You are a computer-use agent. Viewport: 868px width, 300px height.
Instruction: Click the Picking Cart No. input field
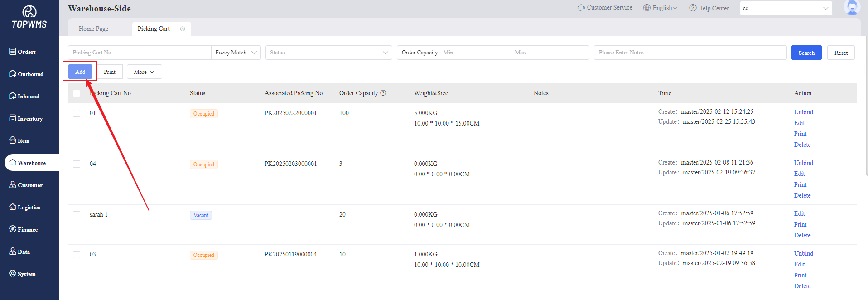click(x=139, y=53)
